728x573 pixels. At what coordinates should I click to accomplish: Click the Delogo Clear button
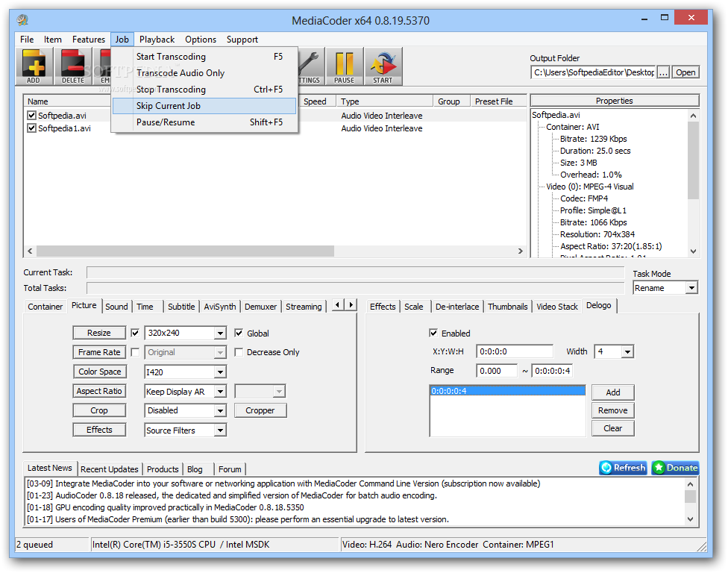[x=613, y=428]
